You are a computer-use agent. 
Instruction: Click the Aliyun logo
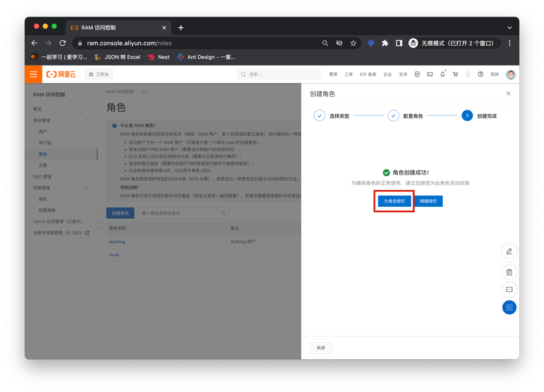pos(61,74)
